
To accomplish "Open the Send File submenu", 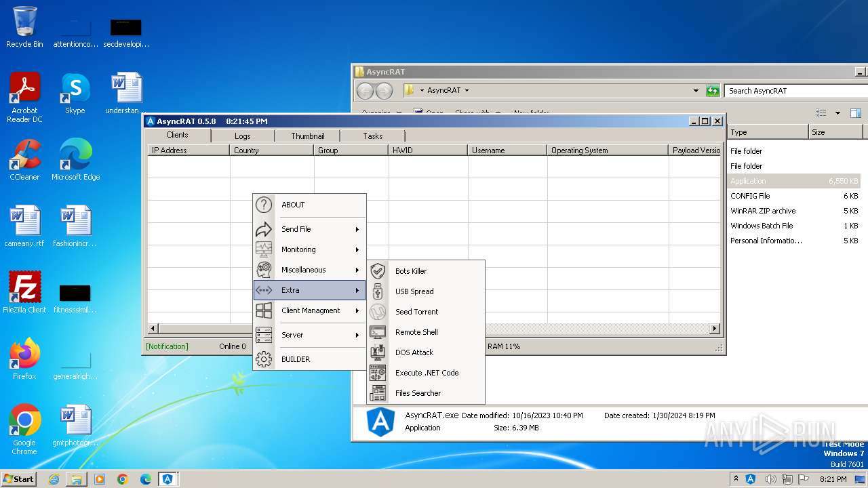I will (x=309, y=229).
